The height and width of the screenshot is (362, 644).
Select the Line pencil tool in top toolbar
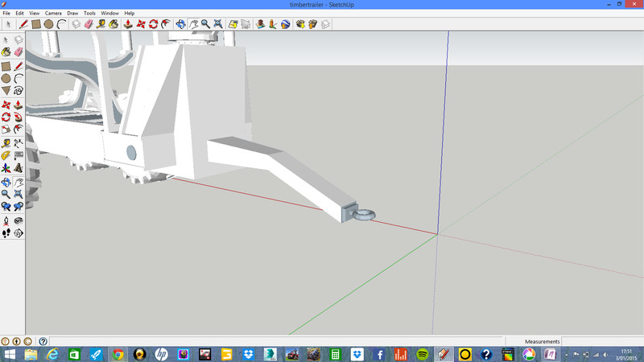(23, 24)
